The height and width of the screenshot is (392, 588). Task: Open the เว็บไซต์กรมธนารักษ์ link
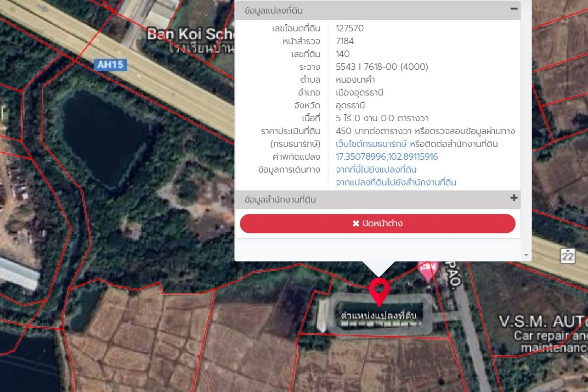click(x=371, y=144)
